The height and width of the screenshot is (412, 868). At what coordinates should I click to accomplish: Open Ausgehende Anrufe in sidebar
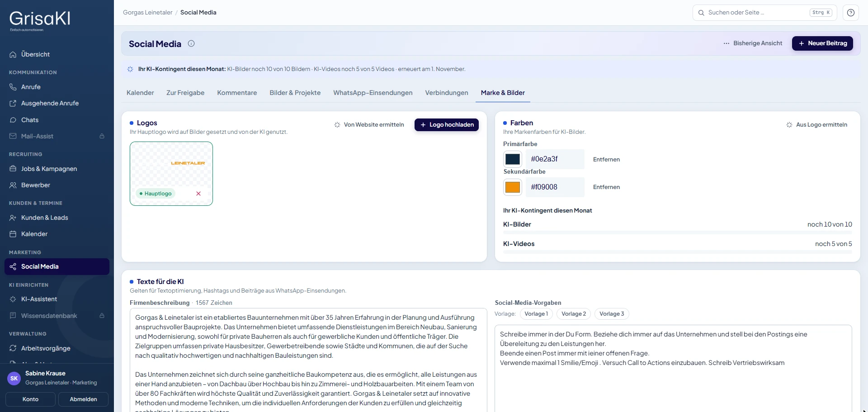[x=57, y=103]
